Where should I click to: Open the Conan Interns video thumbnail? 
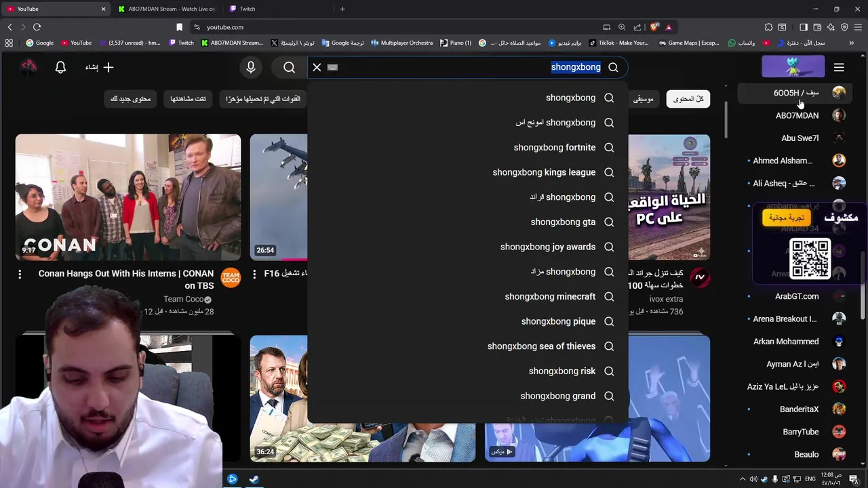tap(128, 197)
